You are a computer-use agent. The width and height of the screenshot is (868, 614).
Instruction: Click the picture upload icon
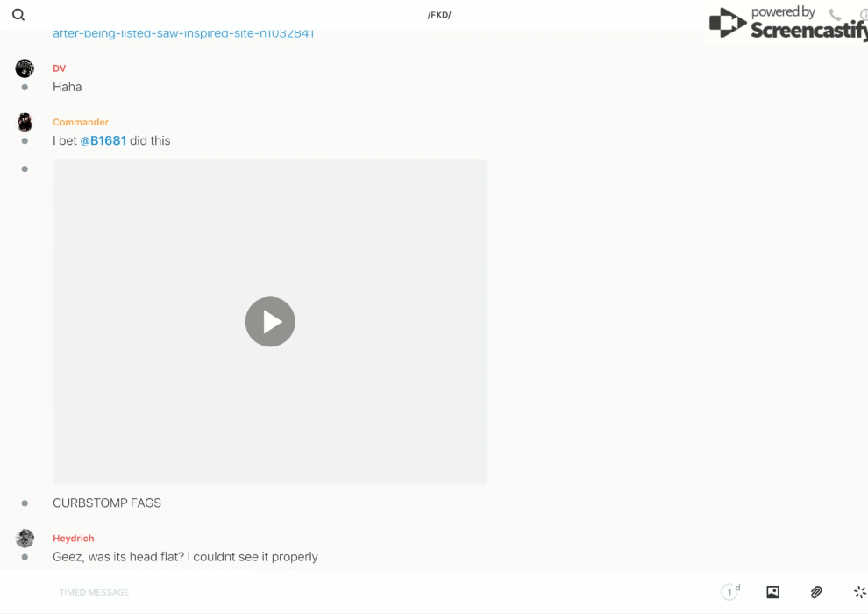coord(772,592)
